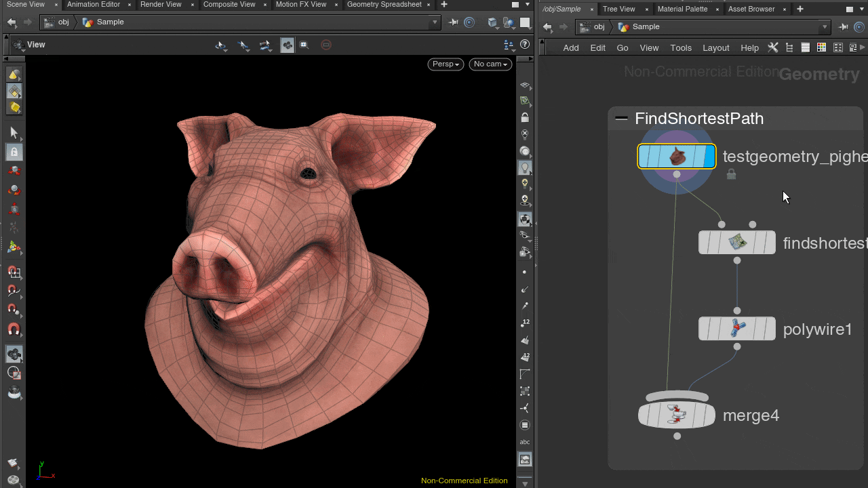868x488 pixels.
Task: Click the wrench tool icon in network editor
Action: click(773, 47)
